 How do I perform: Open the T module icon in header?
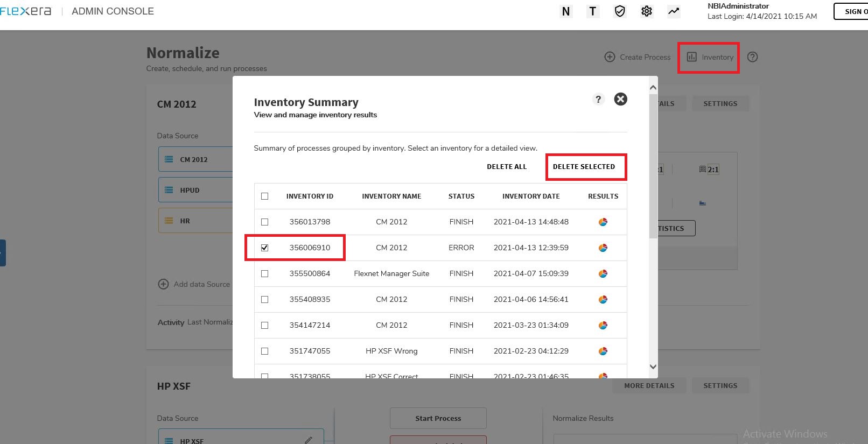(593, 11)
